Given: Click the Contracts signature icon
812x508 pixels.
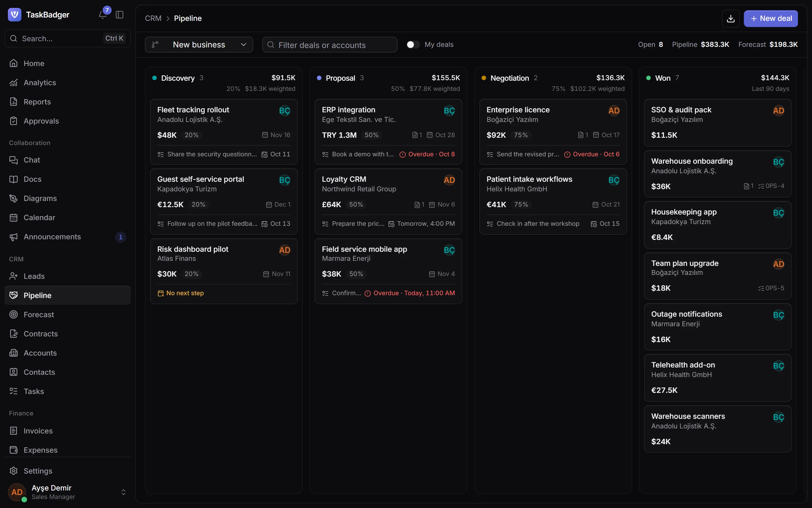Looking at the screenshot, I should coord(14,334).
